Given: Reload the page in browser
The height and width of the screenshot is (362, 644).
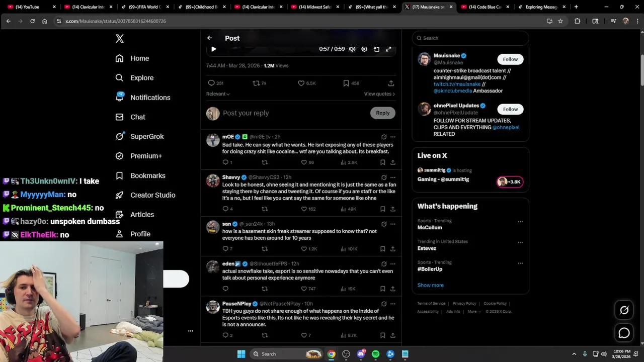Looking at the screenshot, I should 32,21.
